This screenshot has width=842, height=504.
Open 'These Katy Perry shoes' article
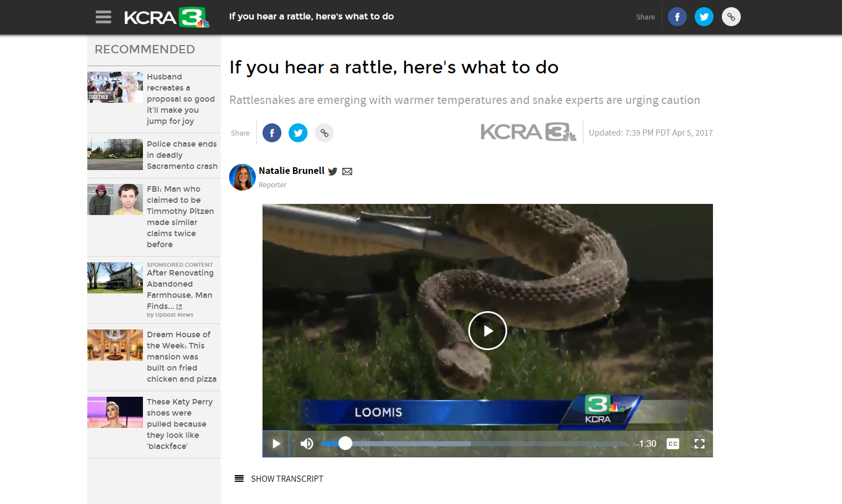pyautogui.click(x=180, y=424)
